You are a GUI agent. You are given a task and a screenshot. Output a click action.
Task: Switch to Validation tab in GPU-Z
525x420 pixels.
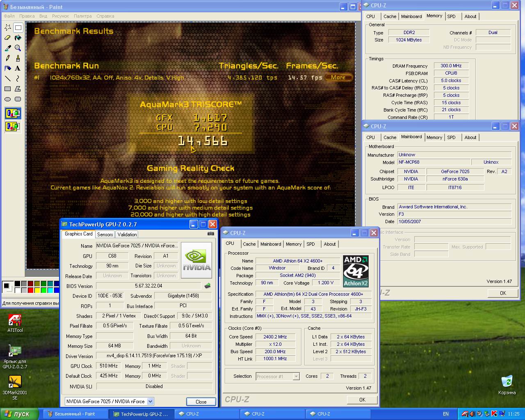click(x=127, y=234)
